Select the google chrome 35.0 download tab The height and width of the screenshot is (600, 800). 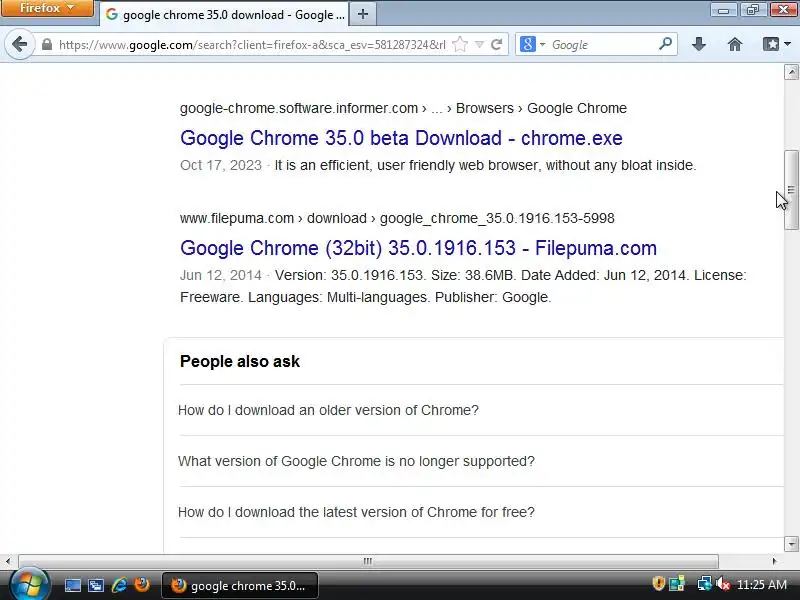[x=224, y=14]
